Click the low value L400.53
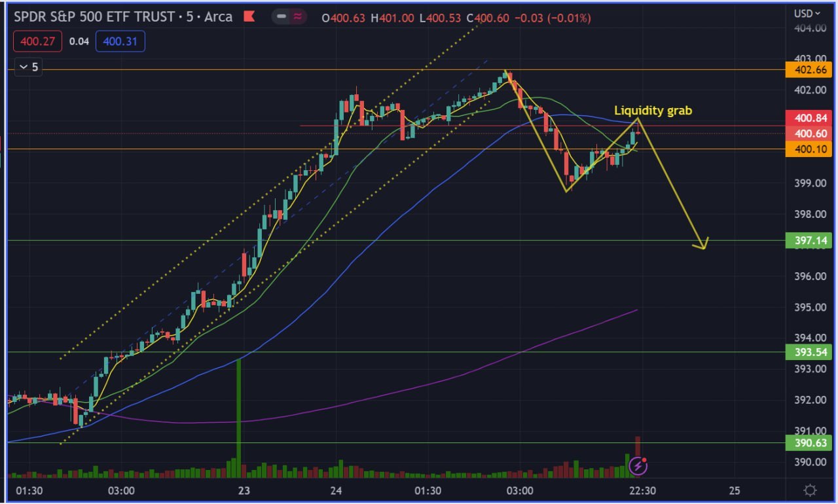 click(440, 18)
